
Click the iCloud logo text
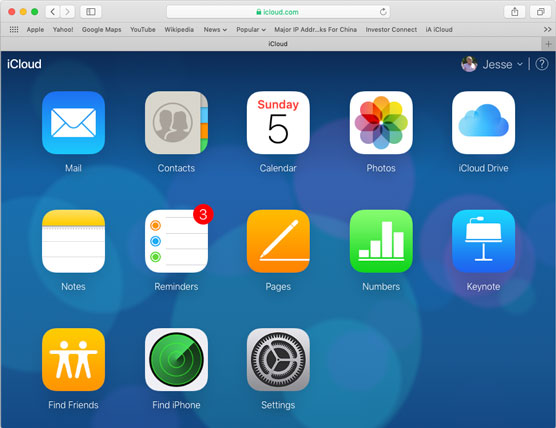point(24,64)
